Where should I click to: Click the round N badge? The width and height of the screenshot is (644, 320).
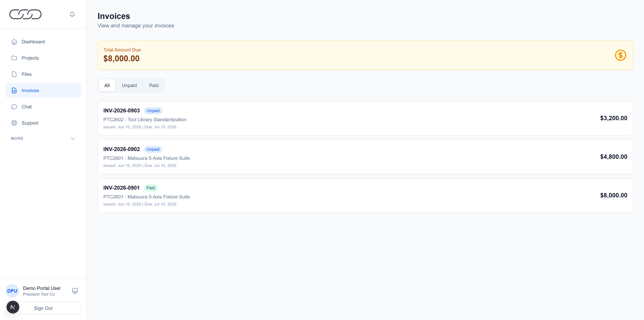point(13,307)
